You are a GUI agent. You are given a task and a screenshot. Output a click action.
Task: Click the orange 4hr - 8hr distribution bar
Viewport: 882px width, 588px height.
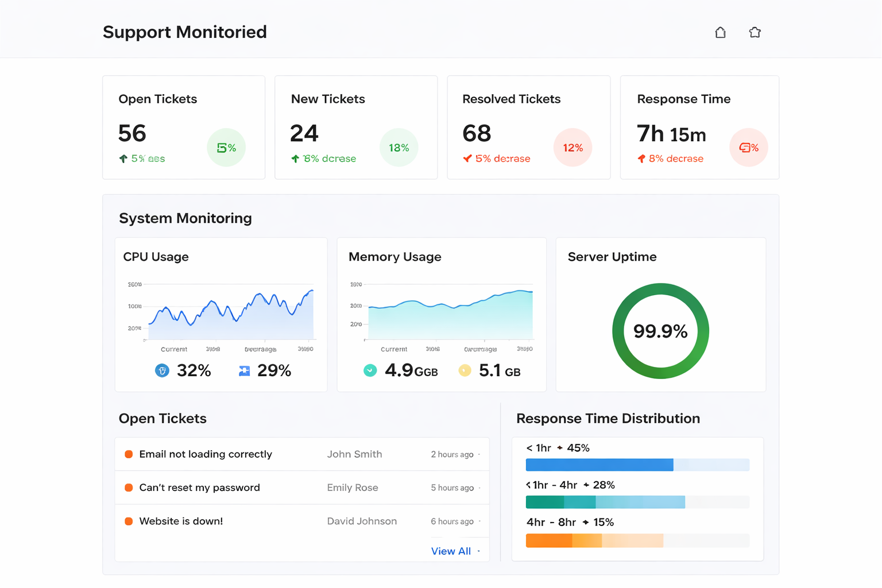594,540
